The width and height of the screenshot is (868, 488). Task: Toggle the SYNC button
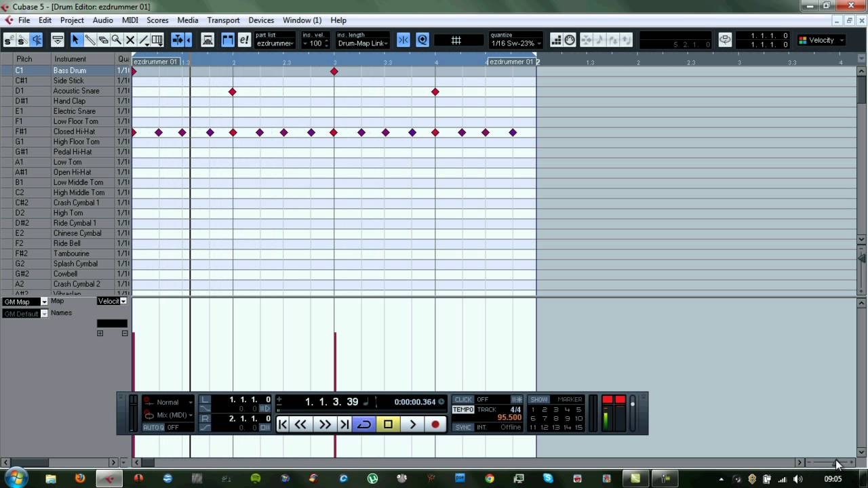pyautogui.click(x=463, y=427)
